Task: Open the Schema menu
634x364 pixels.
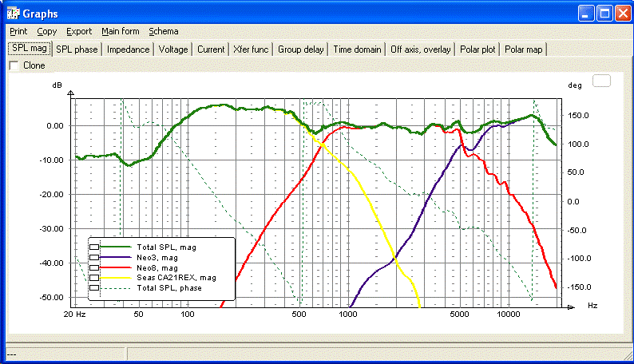Action: (164, 31)
